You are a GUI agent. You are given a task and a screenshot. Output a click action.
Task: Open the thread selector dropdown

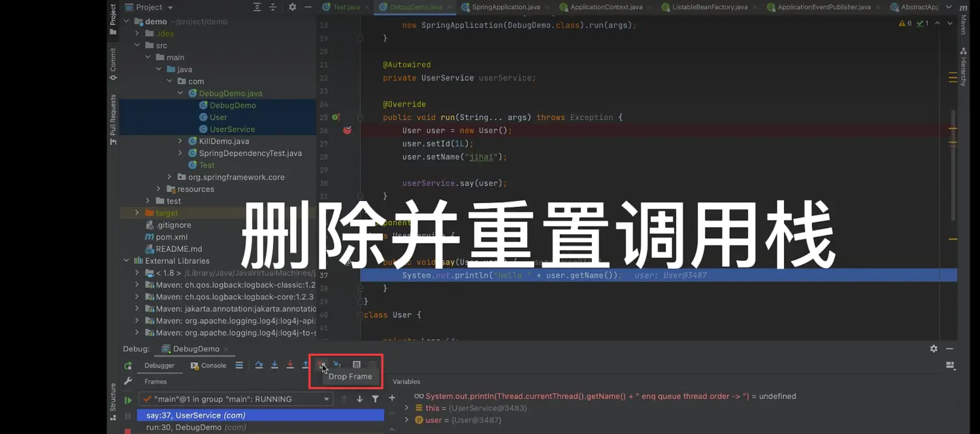326,399
